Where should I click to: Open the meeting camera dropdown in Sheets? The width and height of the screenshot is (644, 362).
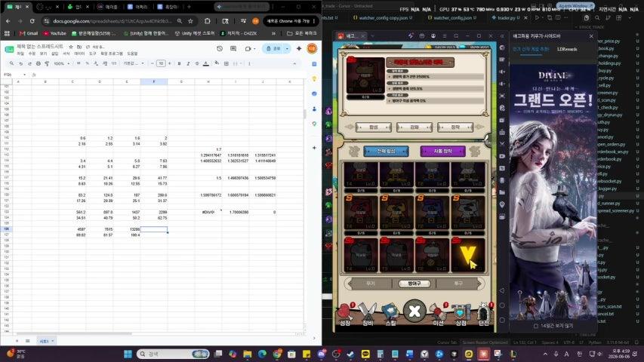click(254, 48)
